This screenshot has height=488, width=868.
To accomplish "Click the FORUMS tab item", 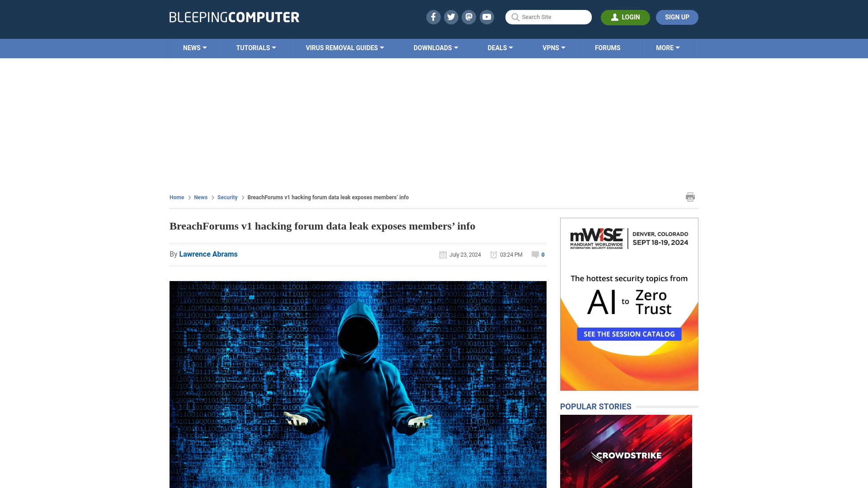I will tap(608, 47).
